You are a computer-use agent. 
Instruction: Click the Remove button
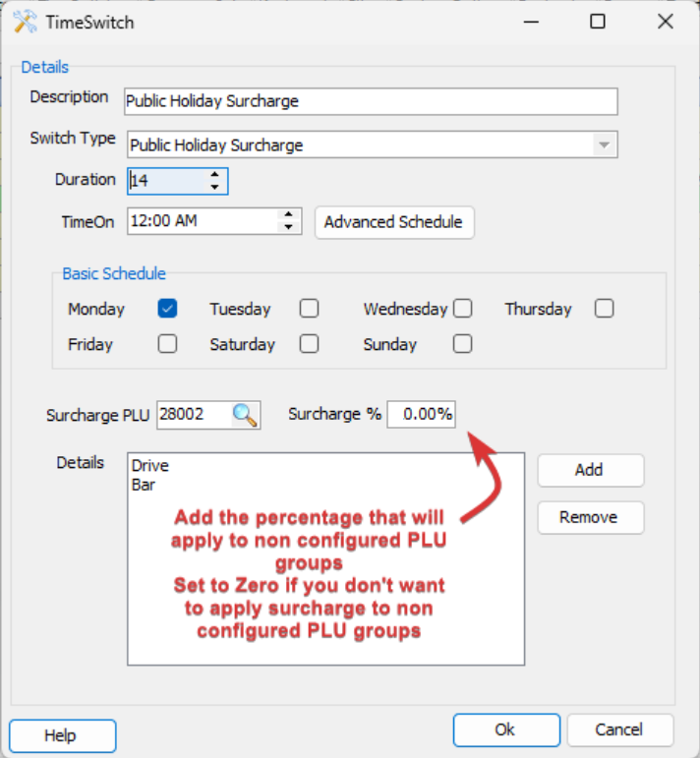click(591, 517)
